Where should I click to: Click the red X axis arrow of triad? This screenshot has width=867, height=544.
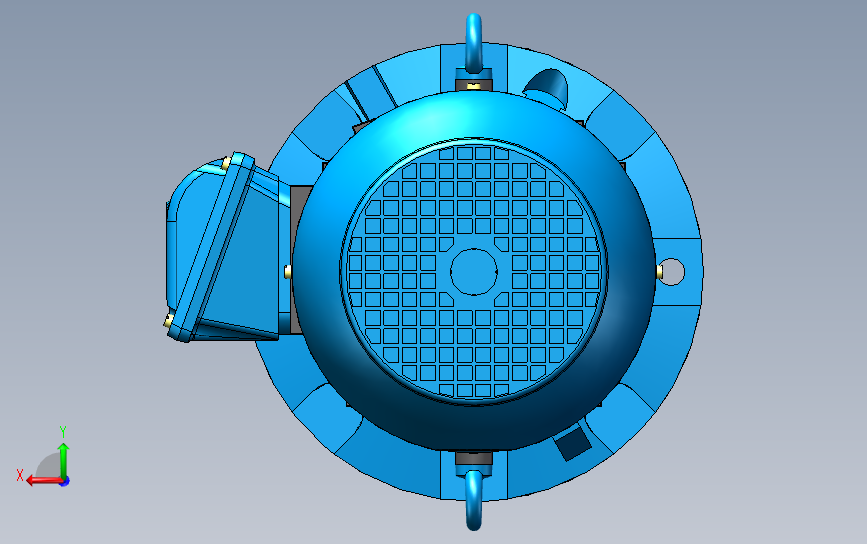coord(44,480)
